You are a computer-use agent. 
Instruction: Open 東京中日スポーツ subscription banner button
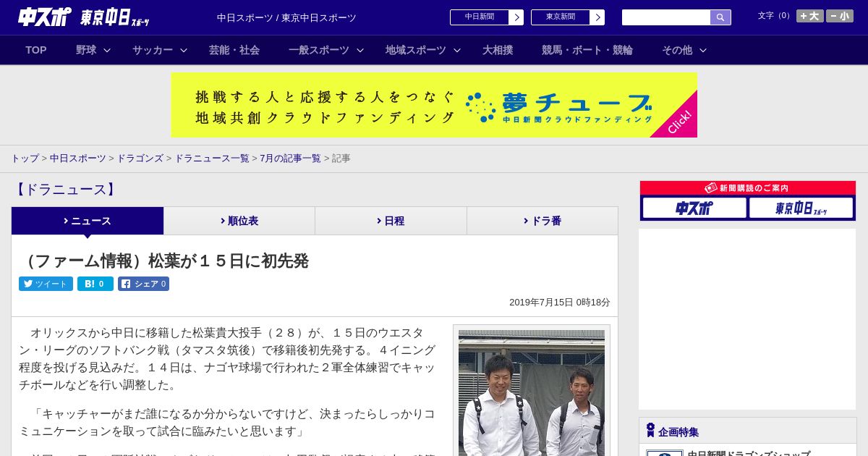tap(801, 208)
